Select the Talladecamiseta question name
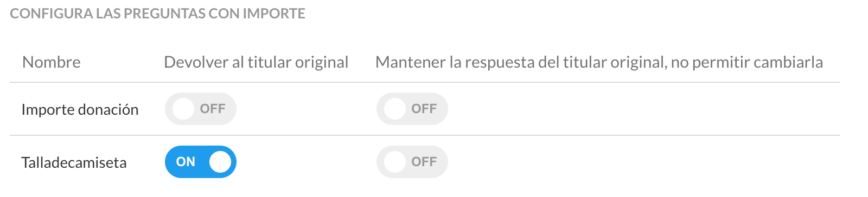 coord(74,162)
